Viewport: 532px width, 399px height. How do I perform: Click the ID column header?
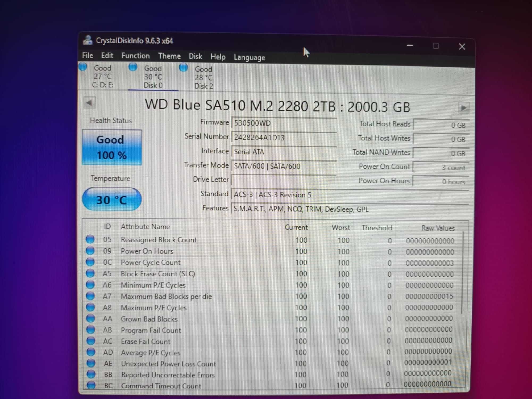[107, 226]
